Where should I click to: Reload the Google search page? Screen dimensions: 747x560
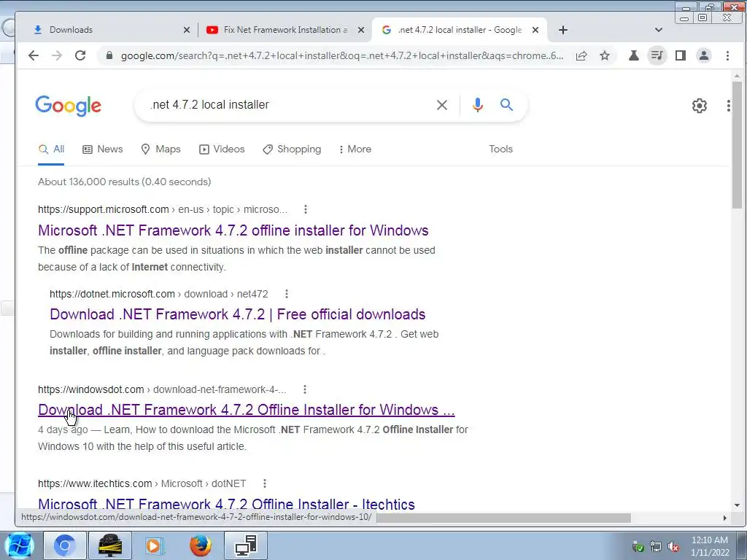coord(80,55)
